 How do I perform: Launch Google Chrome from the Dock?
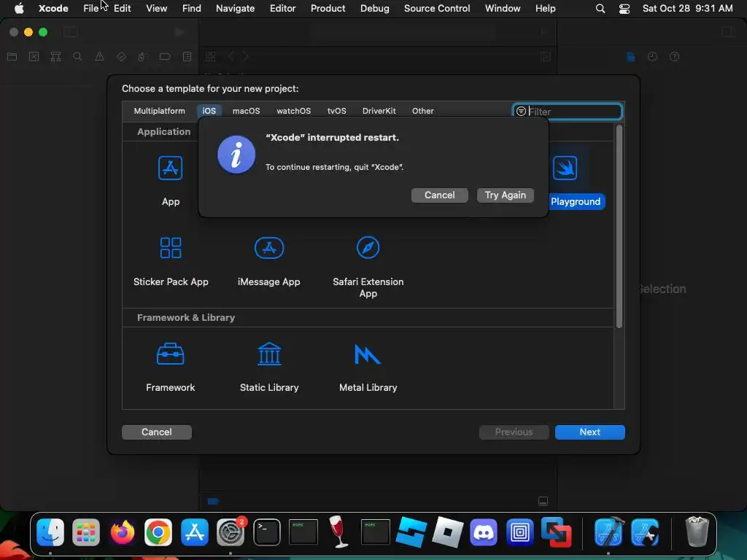[x=158, y=532]
